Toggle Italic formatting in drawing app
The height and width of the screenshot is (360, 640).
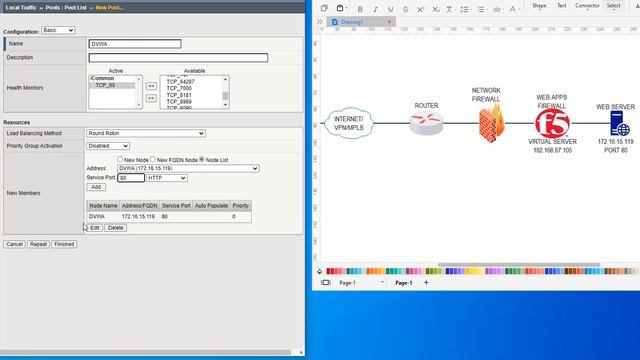[375, 9]
